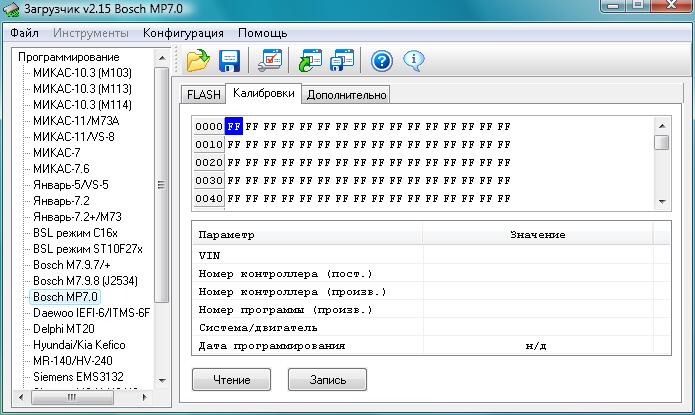Select МИКАС-11/М73А in tree
Image resolution: width=695 pixels, height=415 pixels.
pyautogui.click(x=76, y=121)
